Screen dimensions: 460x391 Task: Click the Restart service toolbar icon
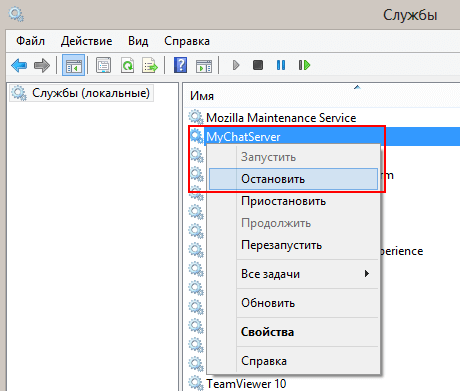tap(304, 65)
